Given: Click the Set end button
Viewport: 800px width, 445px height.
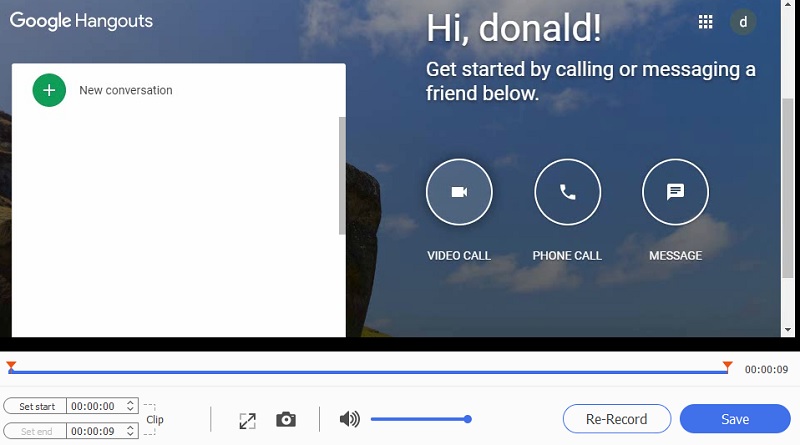Looking at the screenshot, I should [35, 431].
